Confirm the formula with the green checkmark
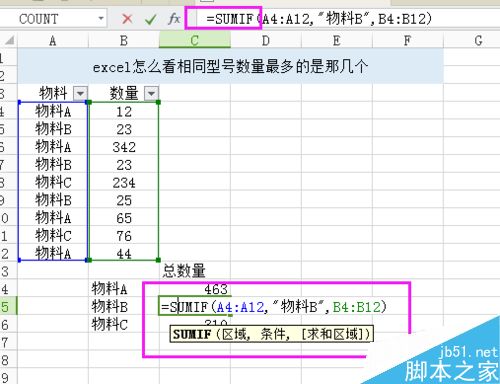Viewport: 500px width, 384px height. (x=151, y=19)
